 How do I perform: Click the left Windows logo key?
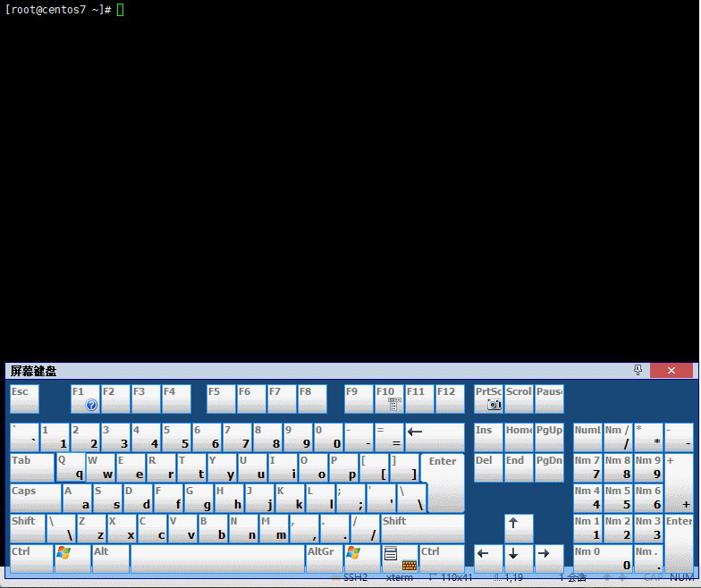(x=72, y=558)
